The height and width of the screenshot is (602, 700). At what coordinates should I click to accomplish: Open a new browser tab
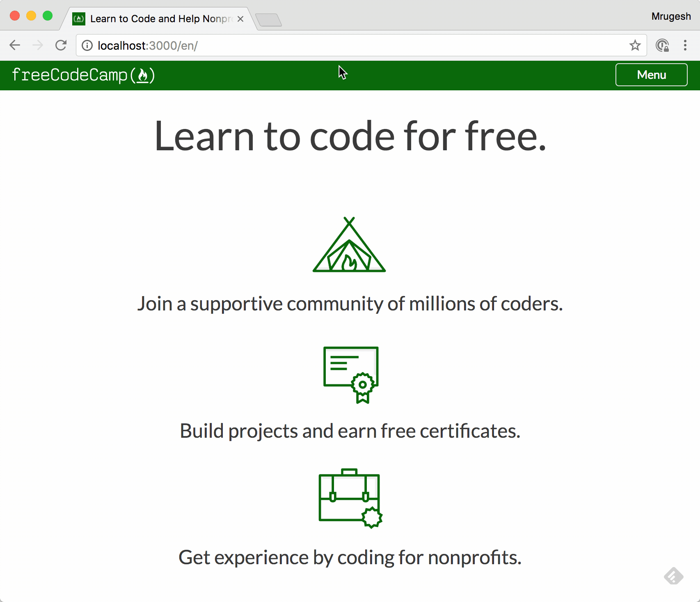click(269, 20)
